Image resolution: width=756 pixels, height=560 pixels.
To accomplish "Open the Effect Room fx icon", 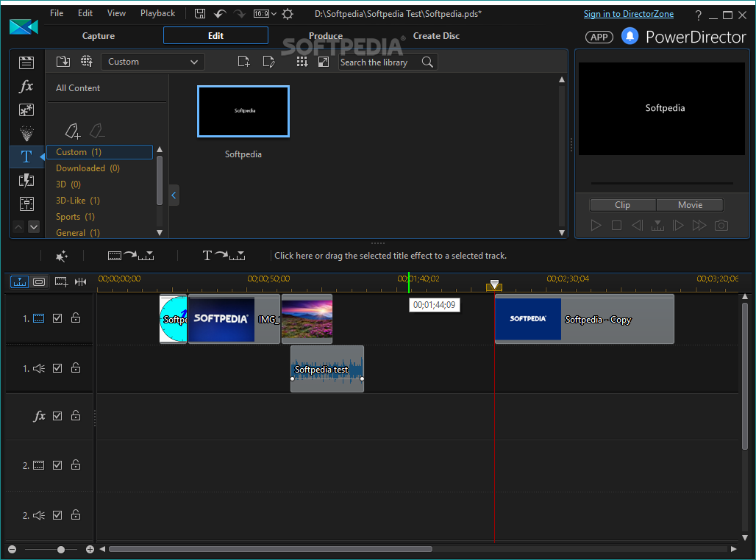I will pyautogui.click(x=26, y=86).
